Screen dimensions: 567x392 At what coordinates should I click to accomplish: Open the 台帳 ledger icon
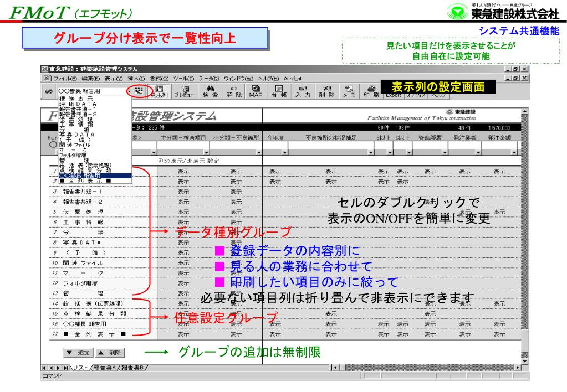click(x=279, y=92)
